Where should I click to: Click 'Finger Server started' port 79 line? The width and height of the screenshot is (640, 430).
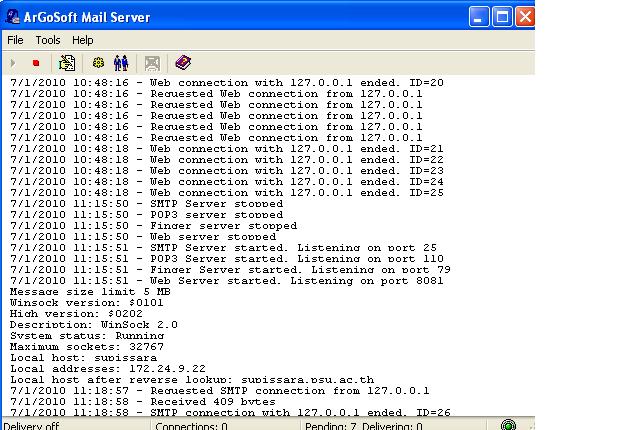230,270
